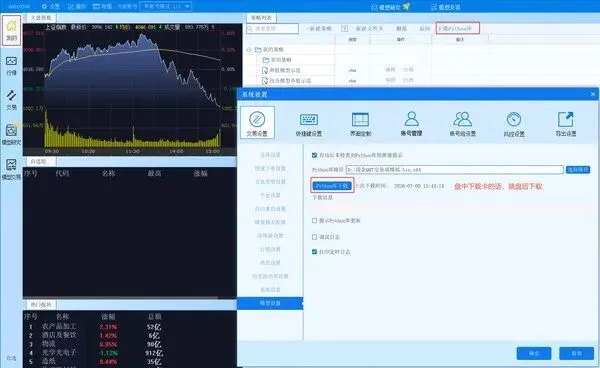Image resolution: width=600 pixels, height=368 pixels.
Task: Collapse the 我的策略 tree node
Action: (249, 49)
